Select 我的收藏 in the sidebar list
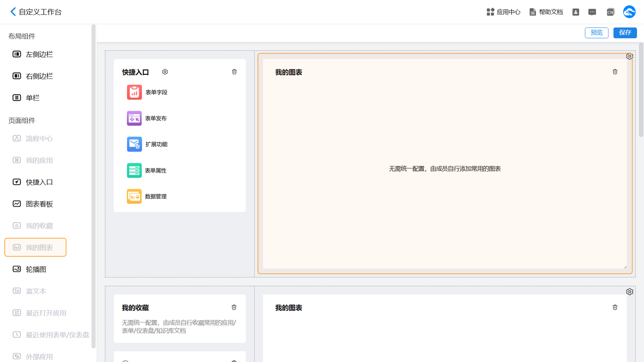Image resolution: width=644 pixels, height=362 pixels. tap(33, 226)
